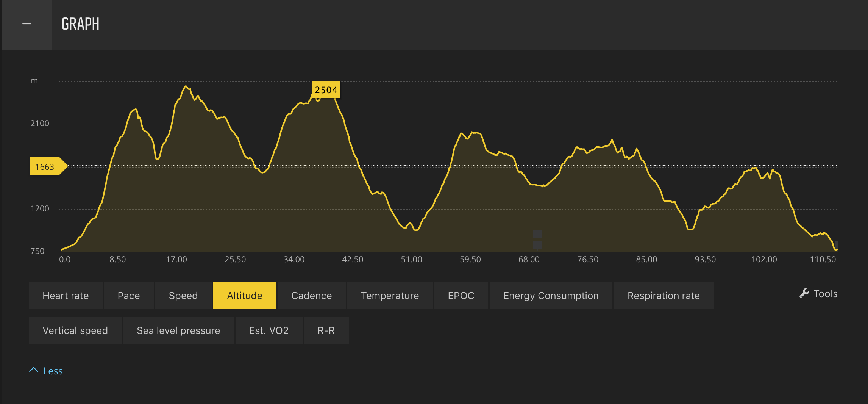Click the gray lap marker near 68.00

tap(537, 240)
